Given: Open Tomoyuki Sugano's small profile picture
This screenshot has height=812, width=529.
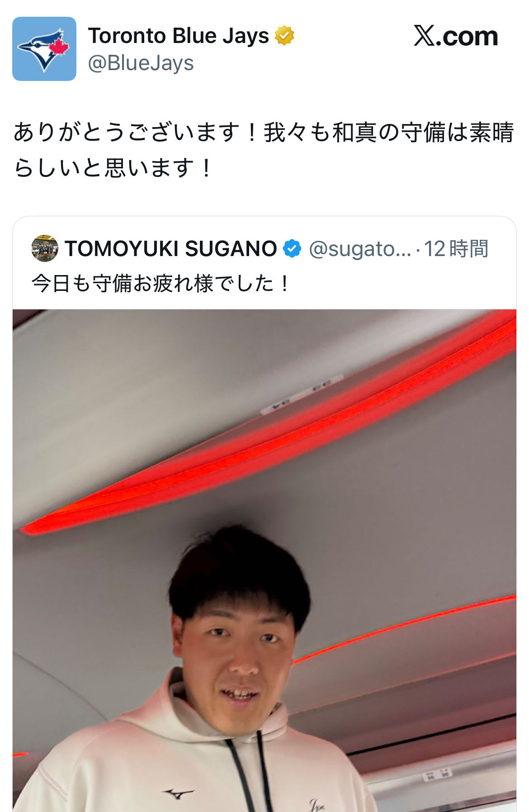Looking at the screenshot, I should click(x=45, y=248).
